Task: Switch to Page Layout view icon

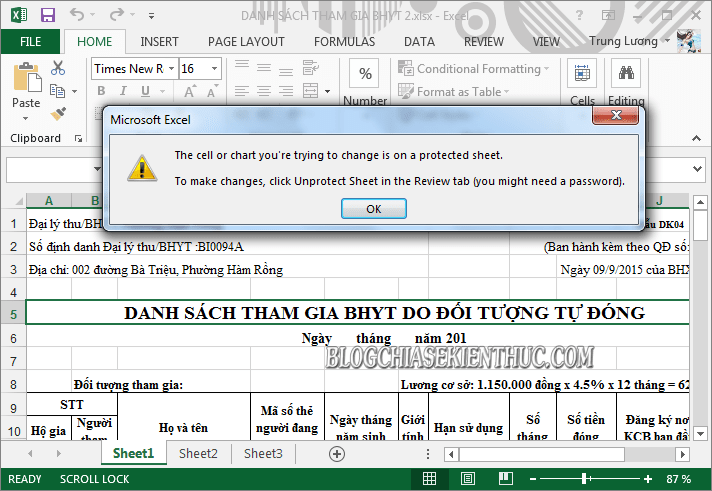Action: (468, 479)
